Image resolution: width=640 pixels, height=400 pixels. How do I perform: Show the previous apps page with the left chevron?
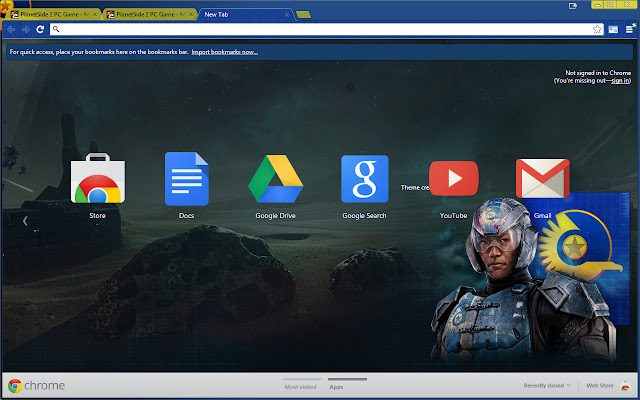25,221
